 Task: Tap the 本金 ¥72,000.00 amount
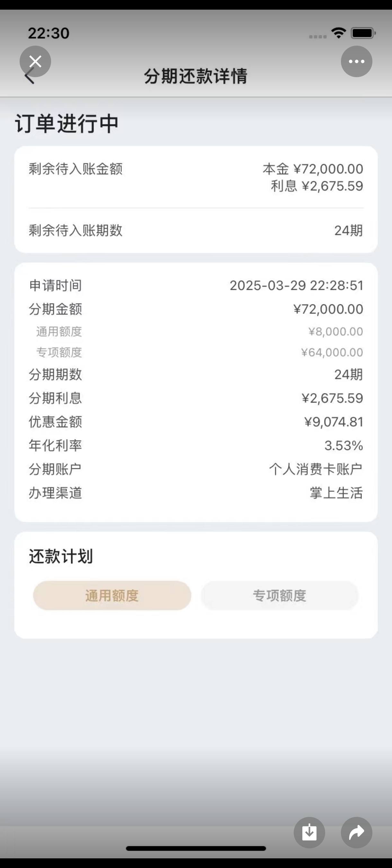click(x=313, y=169)
